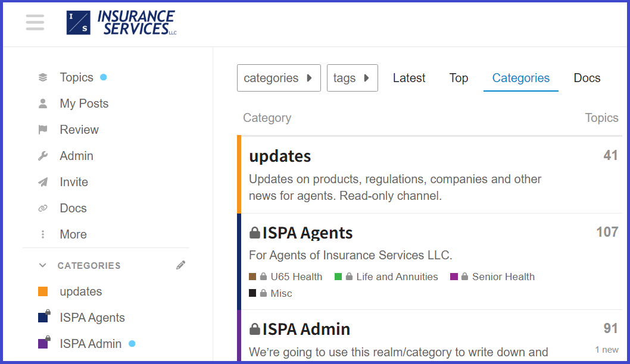Click the purple ISPA Admin swatch in sidebar

coord(44,343)
